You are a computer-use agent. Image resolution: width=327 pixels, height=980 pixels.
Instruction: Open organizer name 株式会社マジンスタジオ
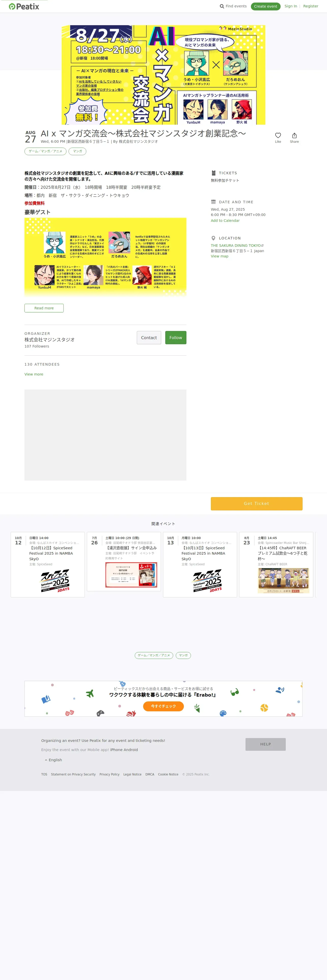(49, 340)
